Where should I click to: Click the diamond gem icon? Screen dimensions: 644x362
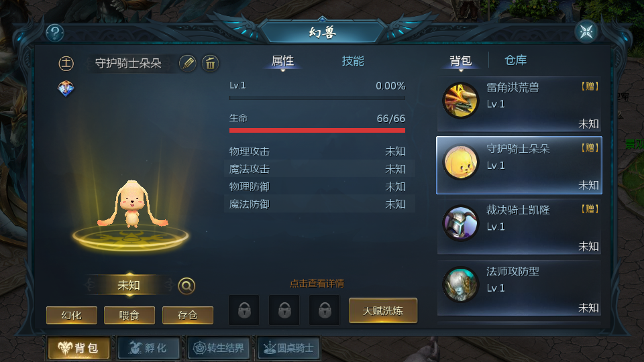[66, 88]
